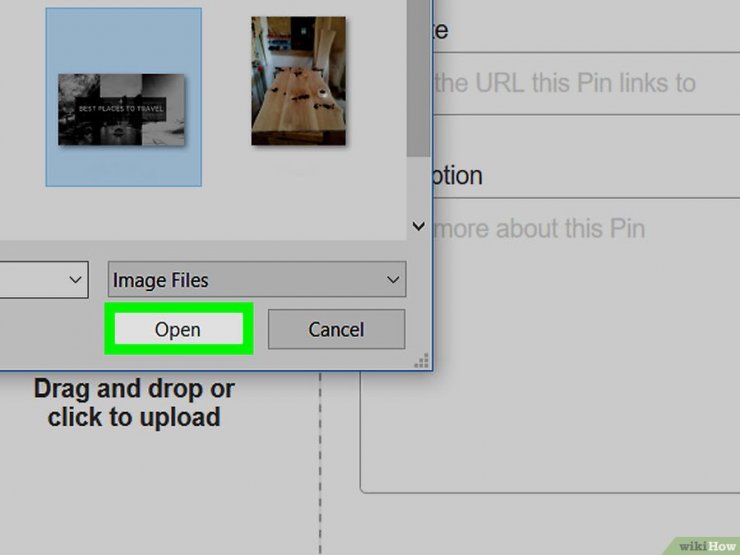Select the Best Places to Travel image
The height and width of the screenshot is (555, 740).
[123, 97]
